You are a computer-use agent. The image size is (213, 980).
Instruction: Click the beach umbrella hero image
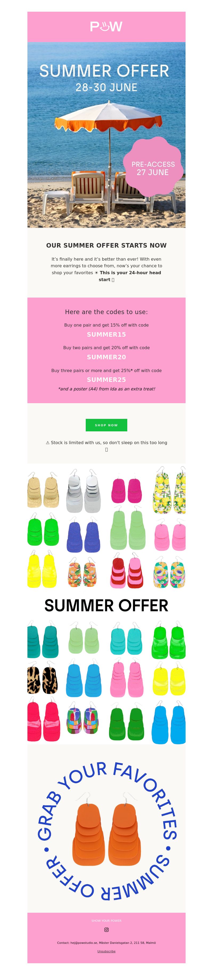pyautogui.click(x=106, y=135)
